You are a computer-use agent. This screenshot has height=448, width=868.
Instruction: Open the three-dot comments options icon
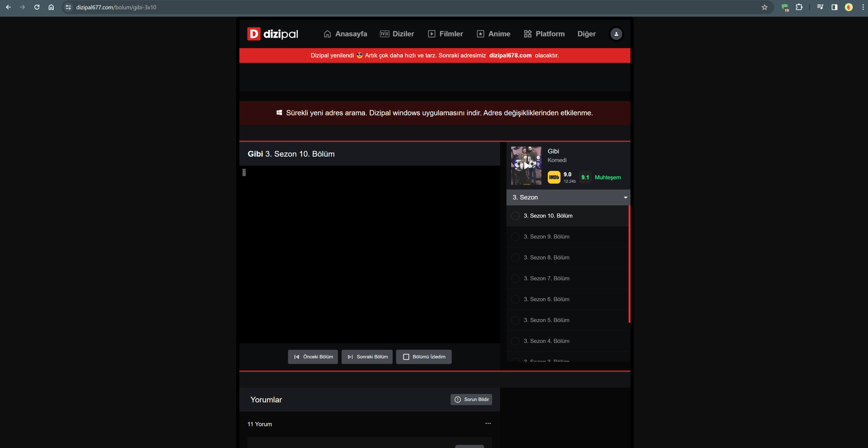(488, 423)
